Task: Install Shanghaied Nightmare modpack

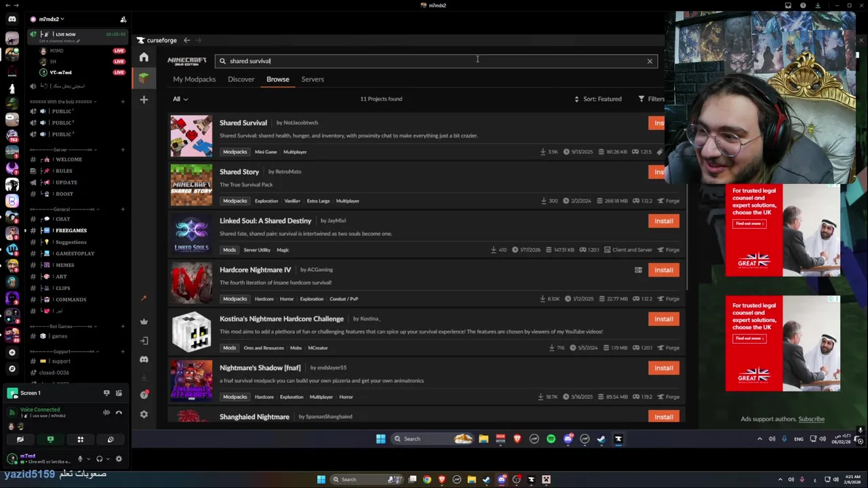Action: pos(663,417)
